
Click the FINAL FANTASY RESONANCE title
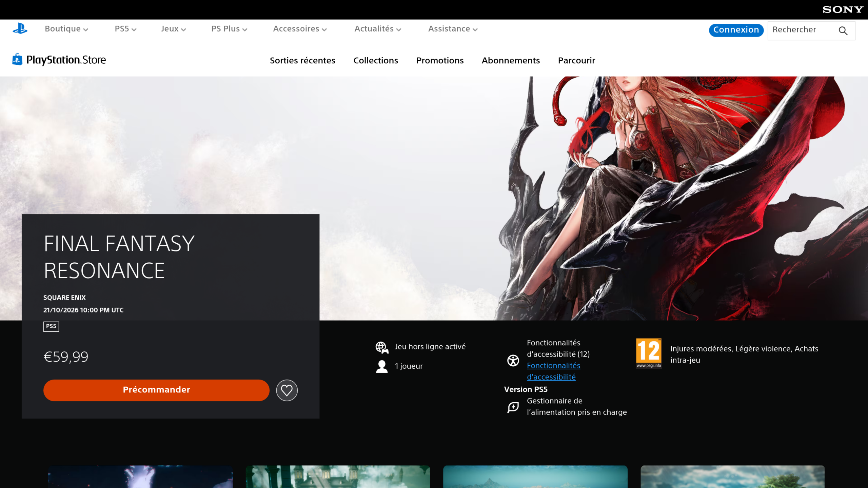click(x=119, y=257)
